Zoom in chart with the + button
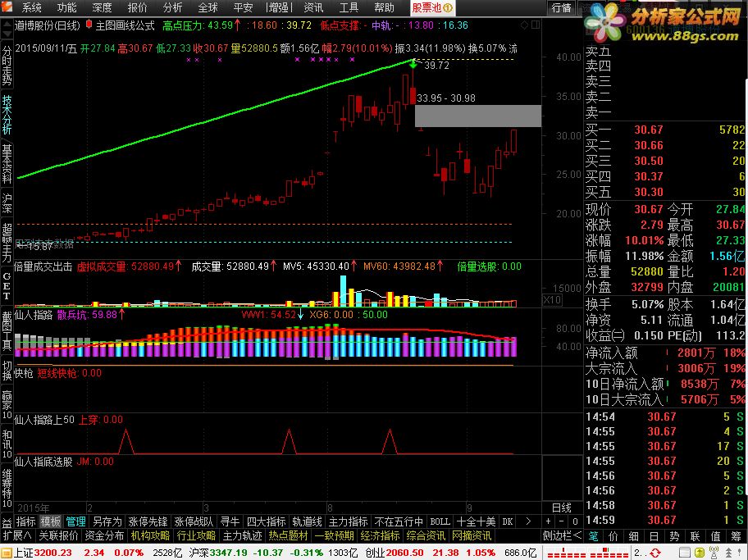748x560 pixels. 548,521
